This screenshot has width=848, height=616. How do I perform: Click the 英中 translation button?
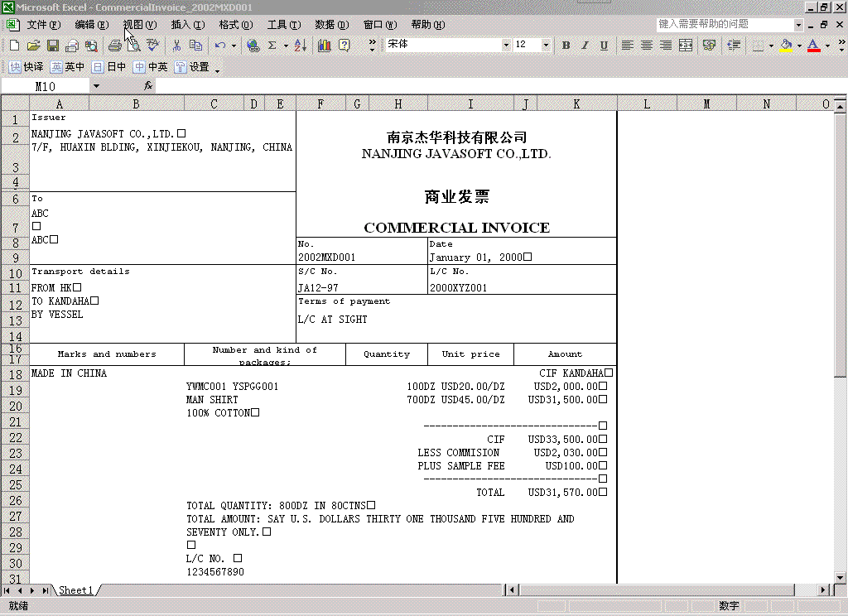[67, 66]
